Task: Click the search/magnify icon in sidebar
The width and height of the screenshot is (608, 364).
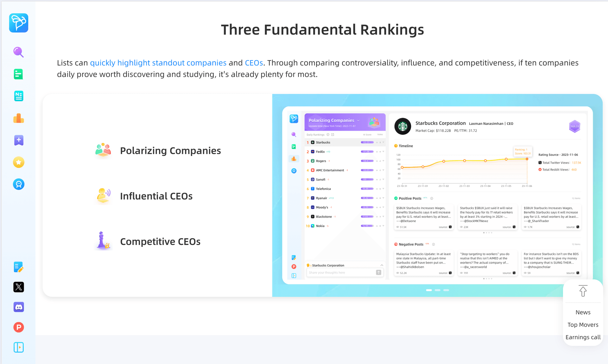Action: [x=19, y=52]
